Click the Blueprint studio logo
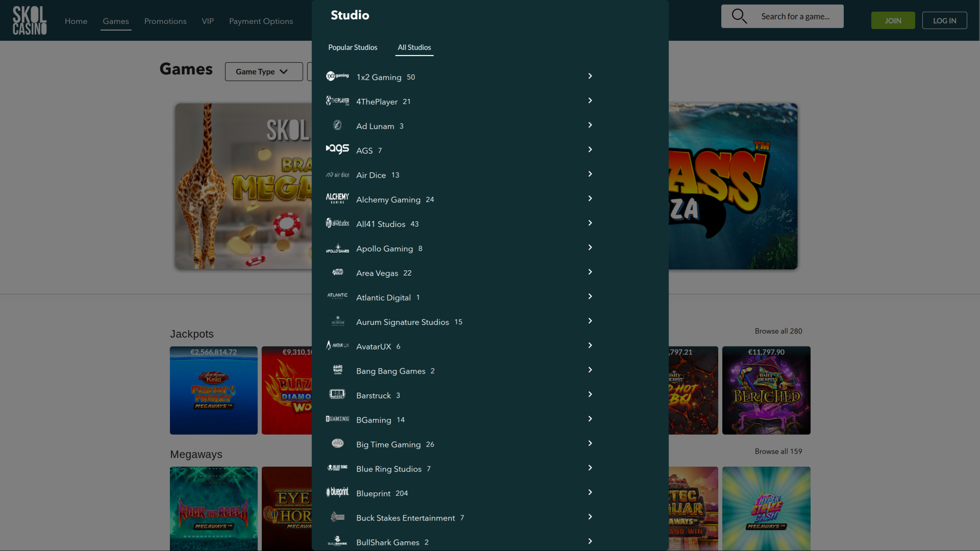Image resolution: width=980 pixels, height=551 pixels. (x=337, y=492)
